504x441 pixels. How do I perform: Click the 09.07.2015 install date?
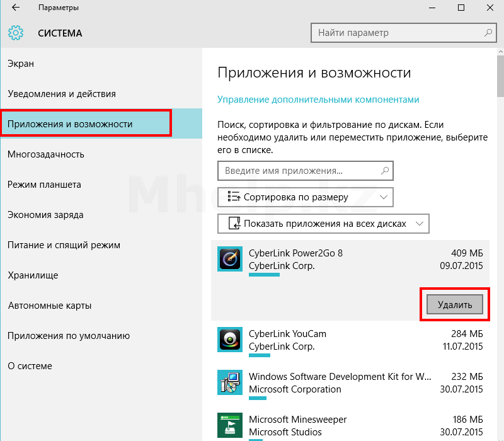coord(461,265)
